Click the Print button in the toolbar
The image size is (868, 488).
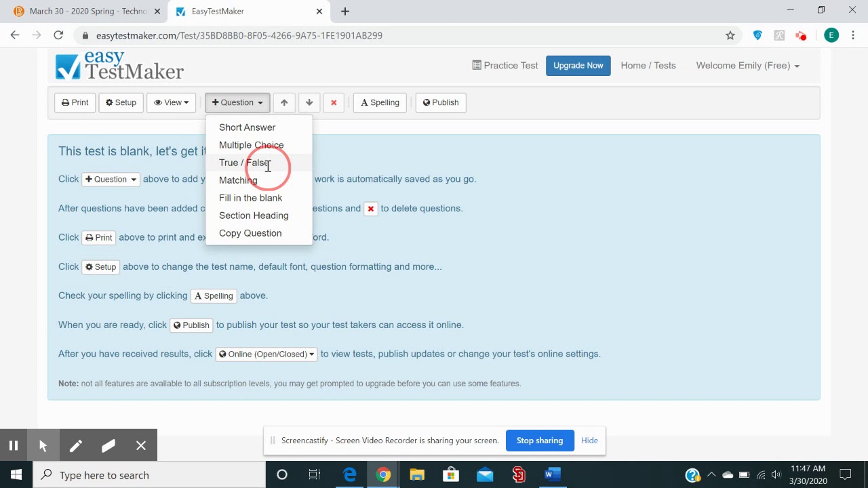point(75,102)
